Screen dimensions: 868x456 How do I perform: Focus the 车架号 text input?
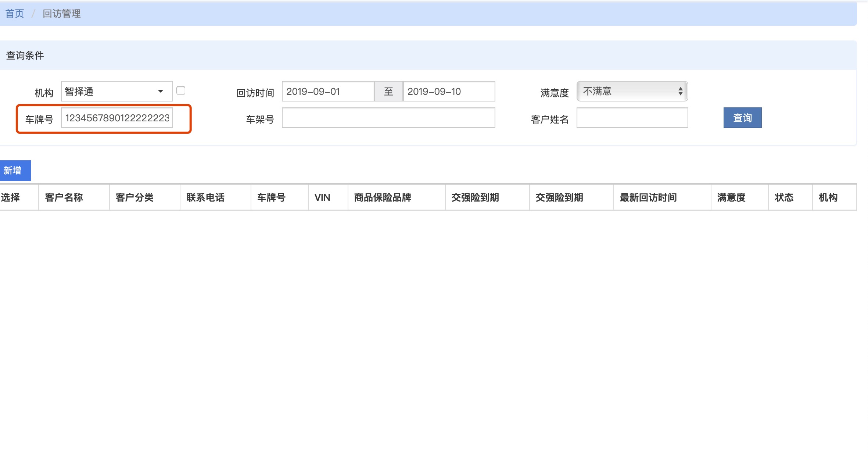click(388, 118)
